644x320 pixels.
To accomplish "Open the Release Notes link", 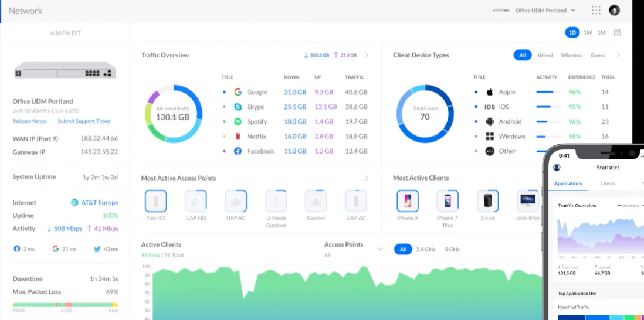I will coord(29,121).
